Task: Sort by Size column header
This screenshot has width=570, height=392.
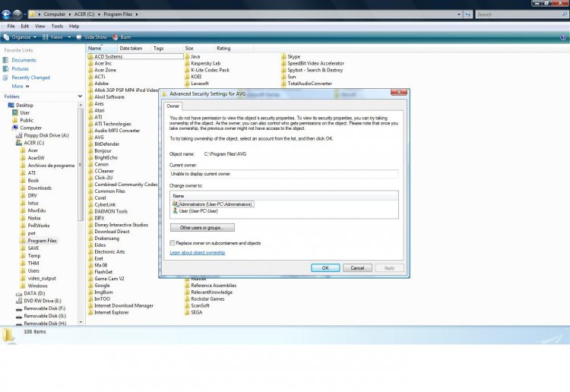Action: pyautogui.click(x=198, y=49)
